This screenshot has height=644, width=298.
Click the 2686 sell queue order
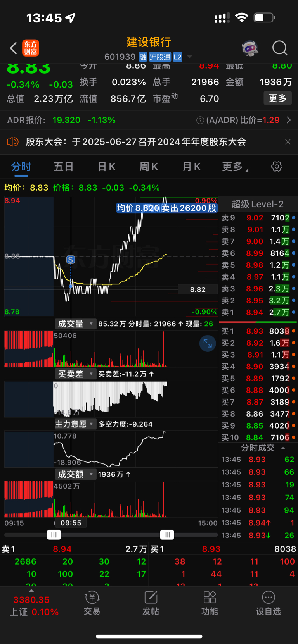[25, 561]
